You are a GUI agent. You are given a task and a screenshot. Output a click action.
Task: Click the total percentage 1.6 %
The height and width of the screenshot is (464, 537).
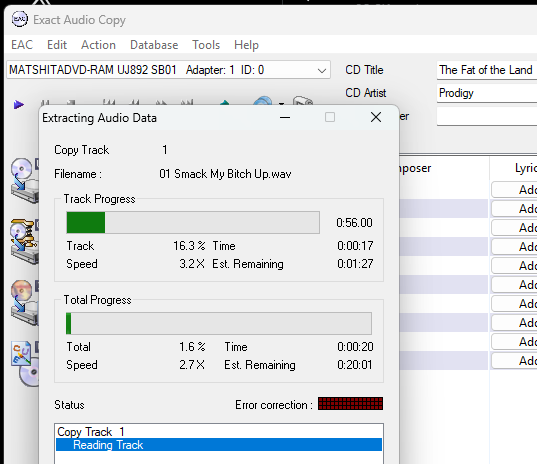192,347
